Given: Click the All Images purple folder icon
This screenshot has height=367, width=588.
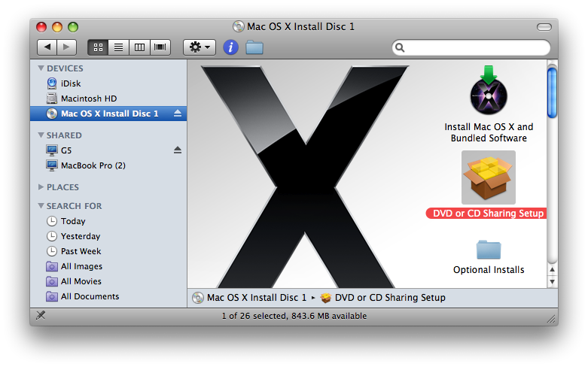Looking at the screenshot, I should pyautogui.click(x=52, y=266).
